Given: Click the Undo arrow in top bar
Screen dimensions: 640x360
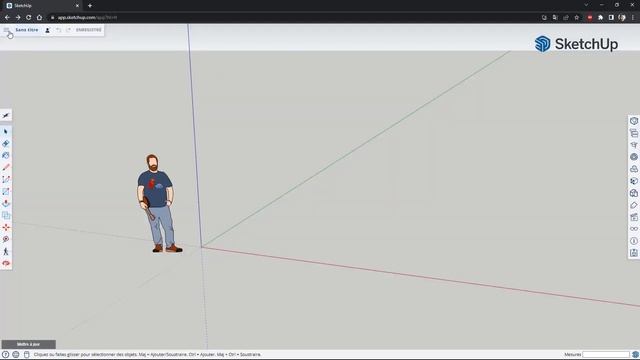Looking at the screenshot, I should coord(58,30).
